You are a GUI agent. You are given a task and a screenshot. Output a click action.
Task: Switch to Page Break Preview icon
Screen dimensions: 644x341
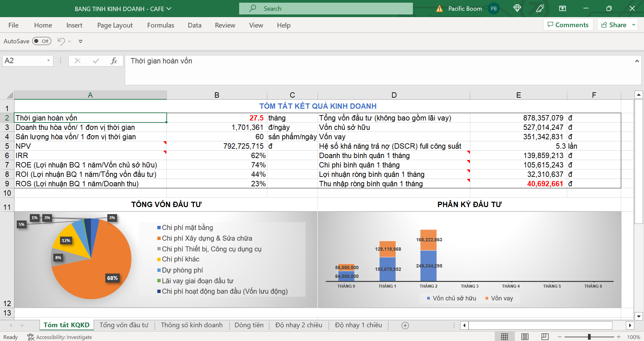(545, 337)
